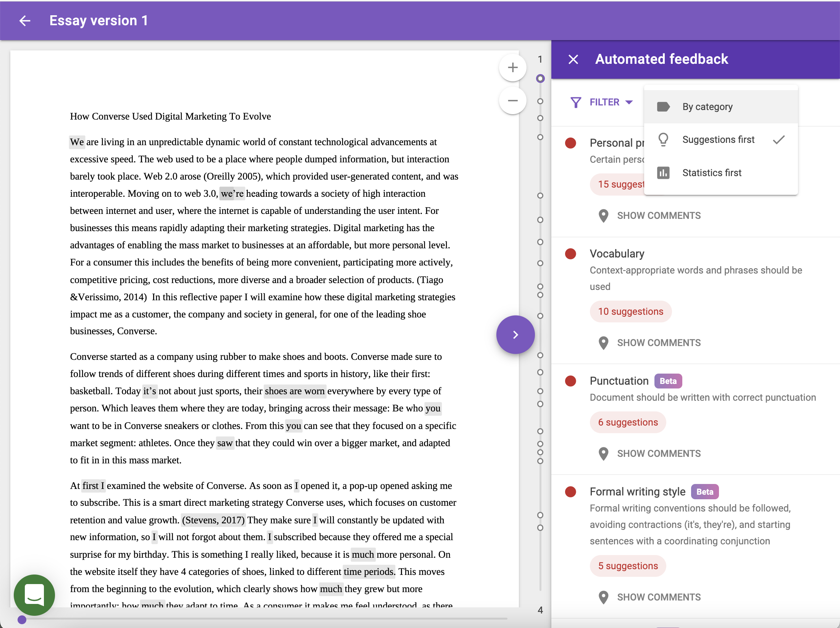Close the Automated feedback panel
The width and height of the screenshot is (840, 628).
pos(573,59)
